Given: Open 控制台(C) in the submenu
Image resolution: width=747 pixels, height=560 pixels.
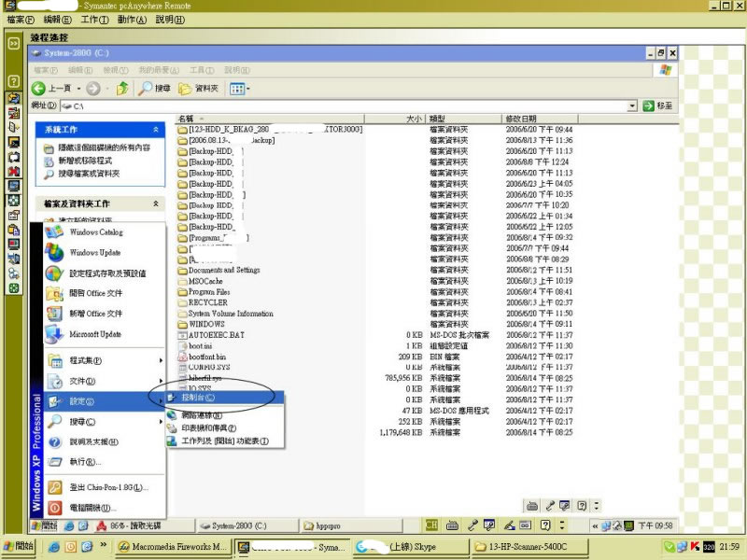Looking at the screenshot, I should pos(225,398).
